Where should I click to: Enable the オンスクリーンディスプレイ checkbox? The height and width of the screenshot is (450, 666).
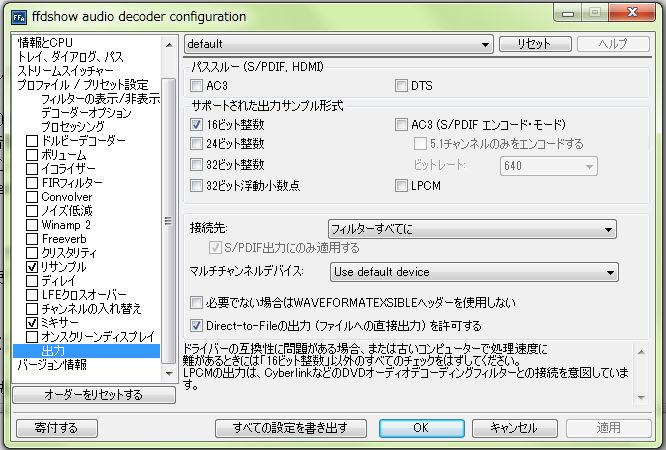pos(32,337)
